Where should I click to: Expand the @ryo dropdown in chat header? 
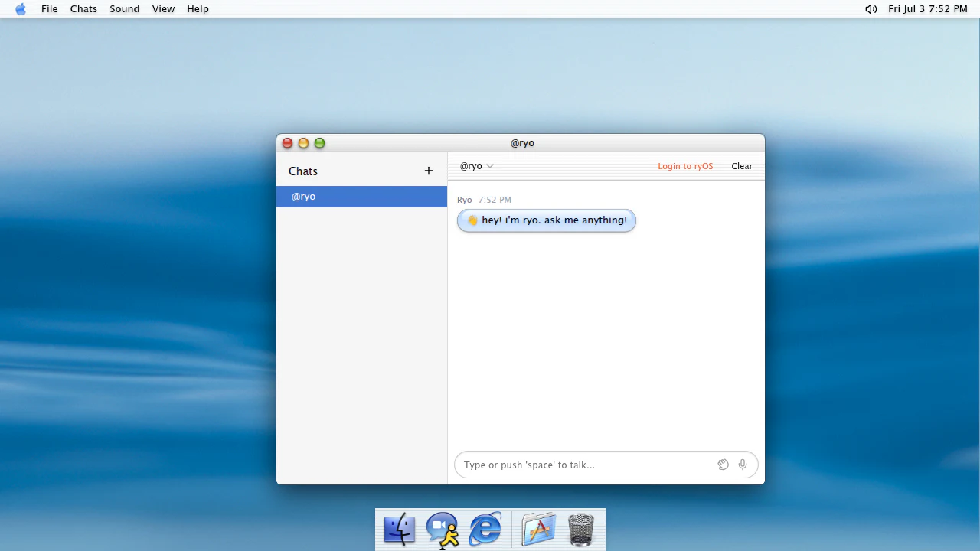pyautogui.click(x=476, y=166)
